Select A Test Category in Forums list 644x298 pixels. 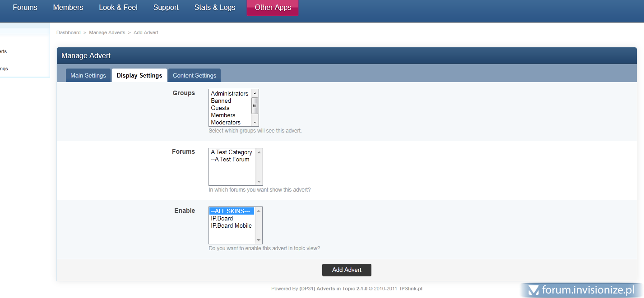[232, 152]
